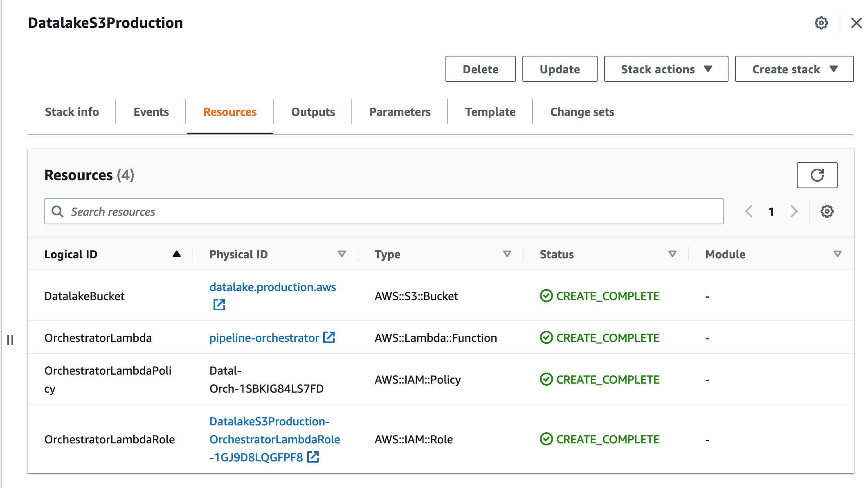868x488 pixels.
Task: Sort resources by Status column
Action: click(672, 254)
